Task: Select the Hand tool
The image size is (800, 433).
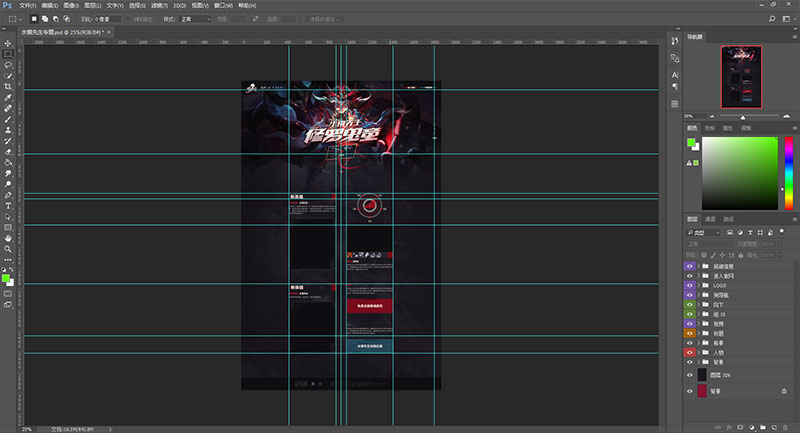Action: (x=8, y=238)
